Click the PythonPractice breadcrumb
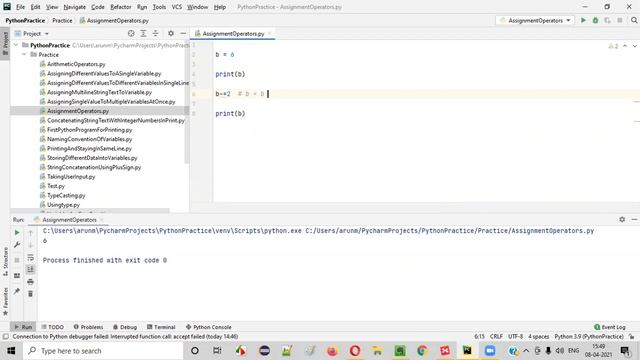This screenshot has width=640, height=360. [25, 20]
